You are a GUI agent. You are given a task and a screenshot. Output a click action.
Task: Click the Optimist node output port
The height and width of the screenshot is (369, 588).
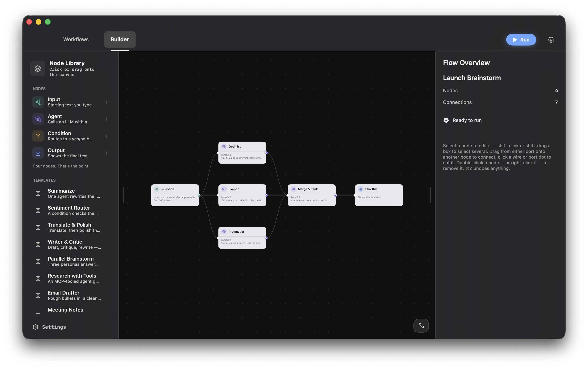266,153
